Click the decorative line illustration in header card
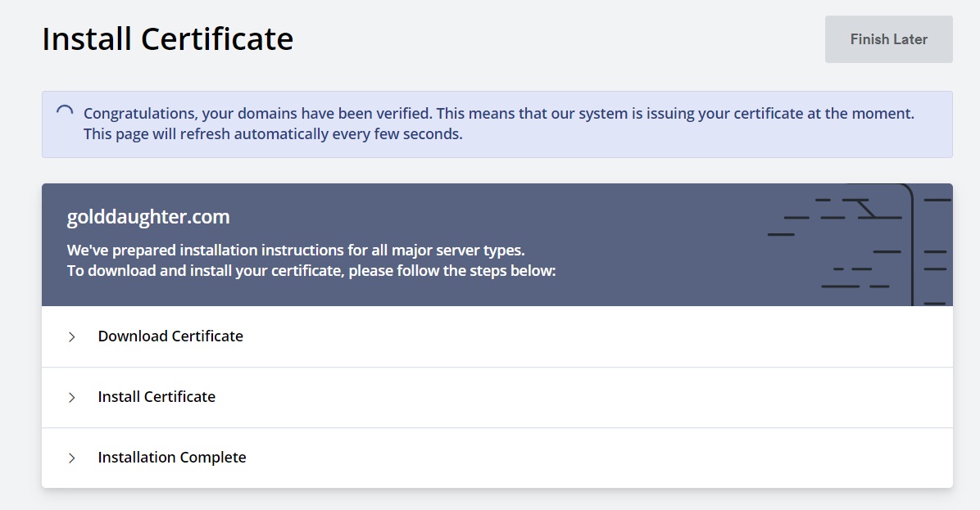 852,246
